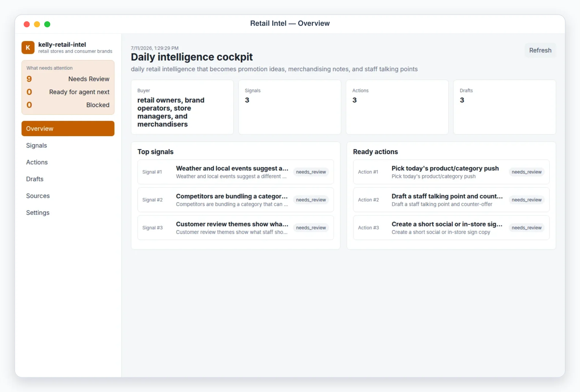Open Signal #1 about weather and local events
580x392 pixels.
(x=235, y=172)
